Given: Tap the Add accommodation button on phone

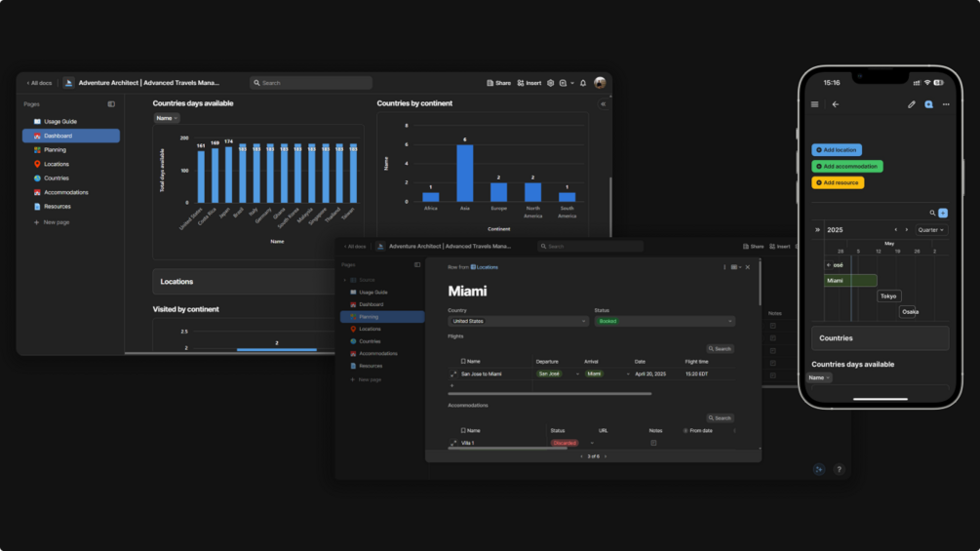Looking at the screenshot, I should coord(847,166).
